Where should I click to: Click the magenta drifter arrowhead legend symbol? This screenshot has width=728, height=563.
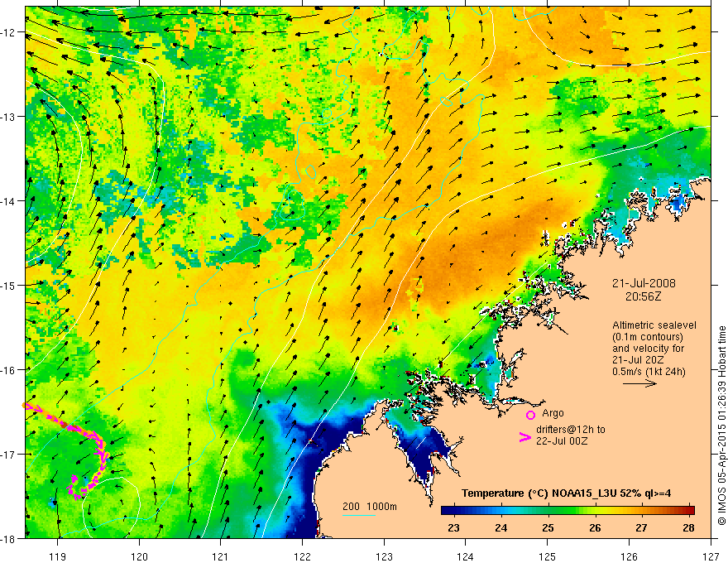(525, 437)
